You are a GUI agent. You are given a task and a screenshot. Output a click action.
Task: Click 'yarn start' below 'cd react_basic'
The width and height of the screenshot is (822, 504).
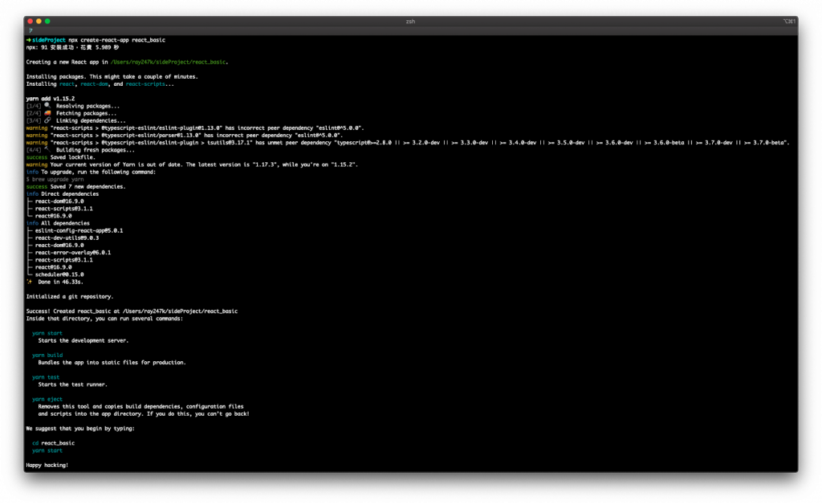[x=47, y=450]
